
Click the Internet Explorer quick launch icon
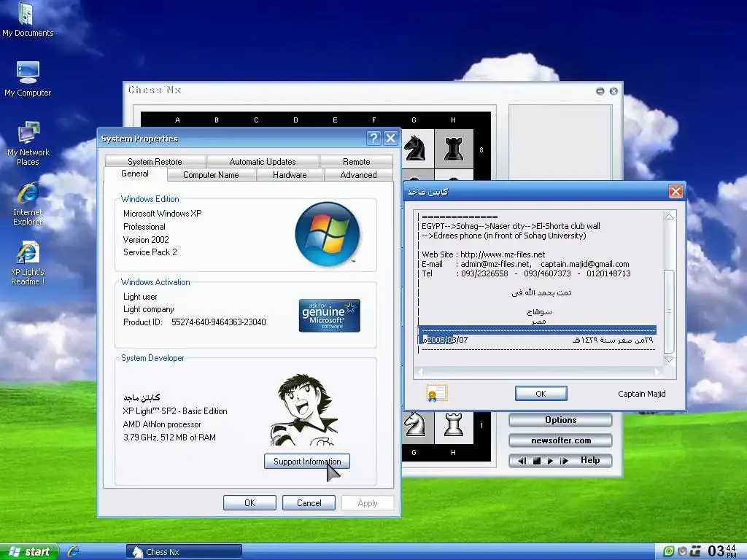pos(74,551)
